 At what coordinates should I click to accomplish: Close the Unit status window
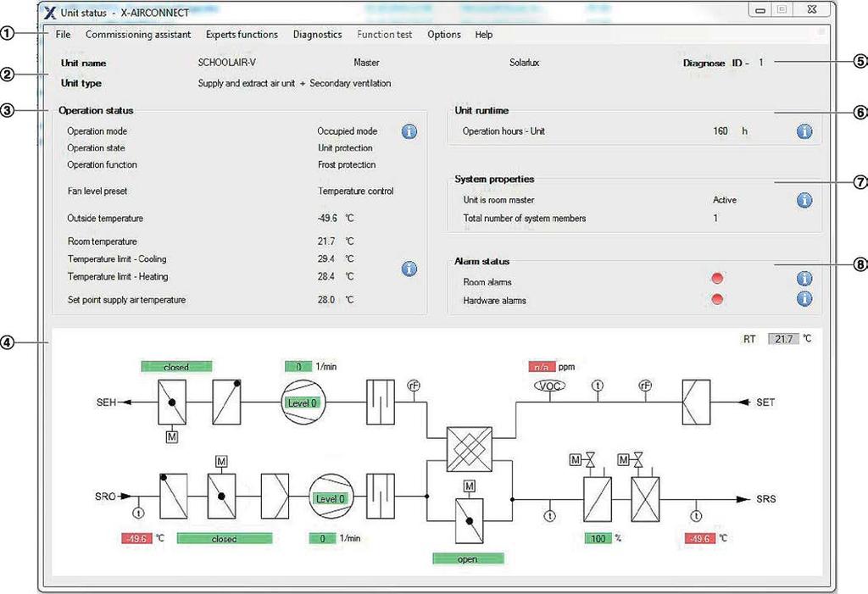pos(811,9)
